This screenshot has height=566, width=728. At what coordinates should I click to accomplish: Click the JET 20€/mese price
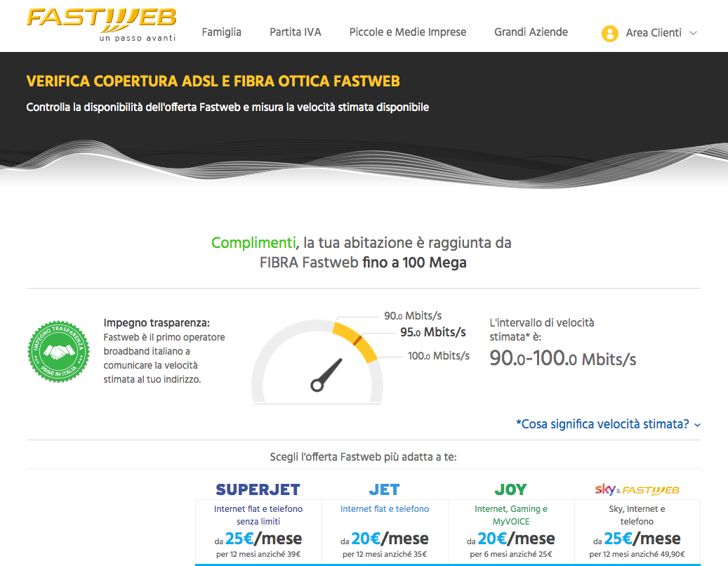pyautogui.click(x=385, y=538)
